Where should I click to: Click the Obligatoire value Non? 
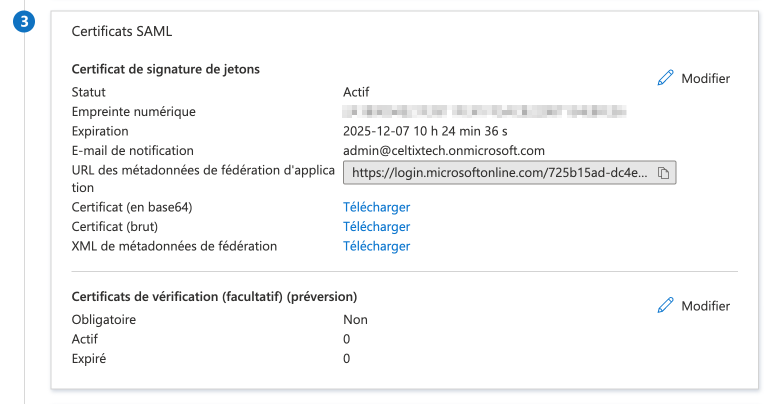(x=355, y=320)
